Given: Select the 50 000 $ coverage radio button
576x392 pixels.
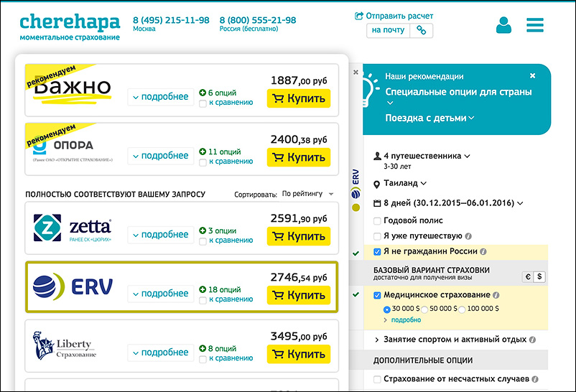Looking at the screenshot, I should 424,309.
